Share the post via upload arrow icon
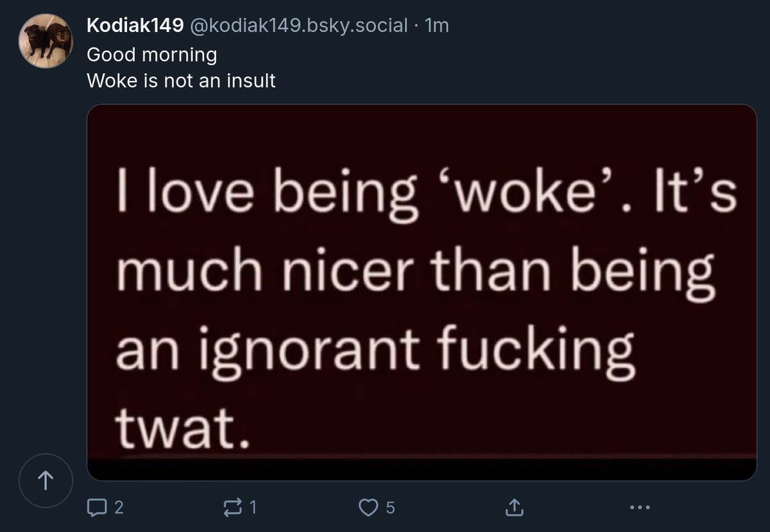Viewport: 770px width, 532px height. pyautogui.click(x=513, y=508)
